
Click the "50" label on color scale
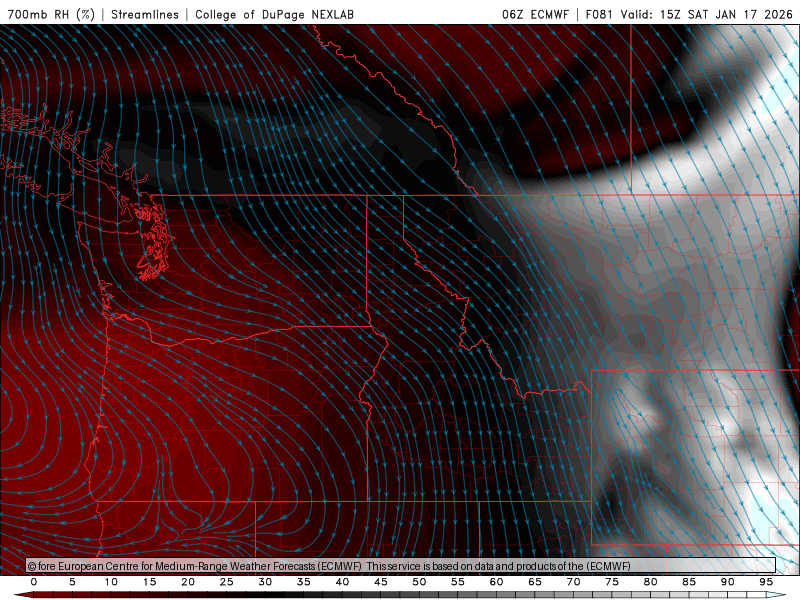click(419, 582)
